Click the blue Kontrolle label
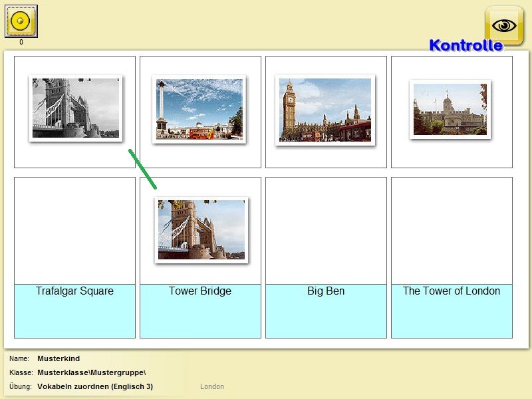Viewport: 532px width, 399px height. pyautogui.click(x=465, y=46)
